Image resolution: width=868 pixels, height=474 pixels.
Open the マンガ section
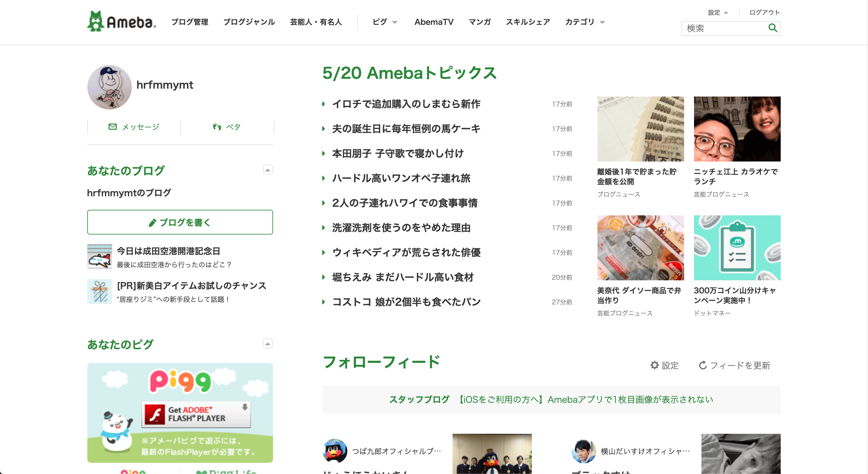(480, 22)
